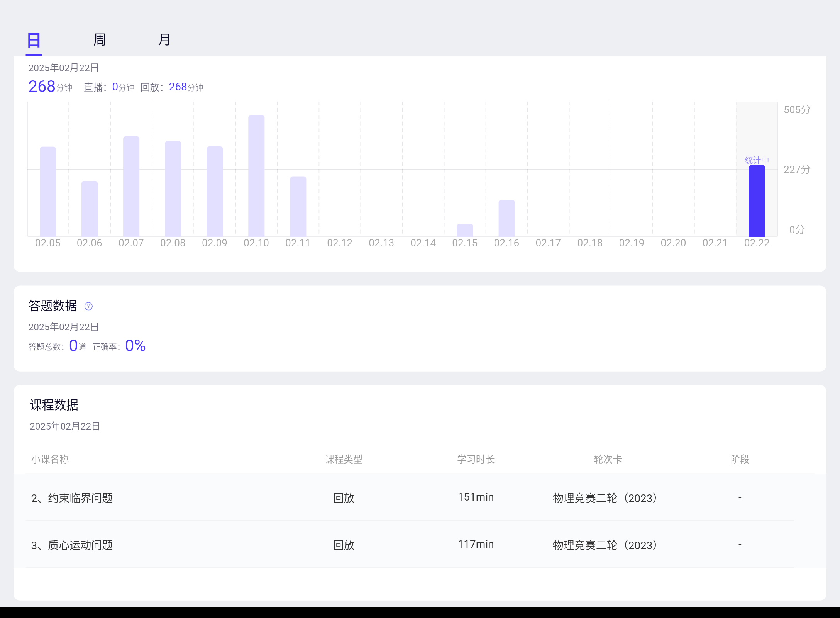Select the small 02.15 bar
The width and height of the screenshot is (840, 618).
pos(465,230)
